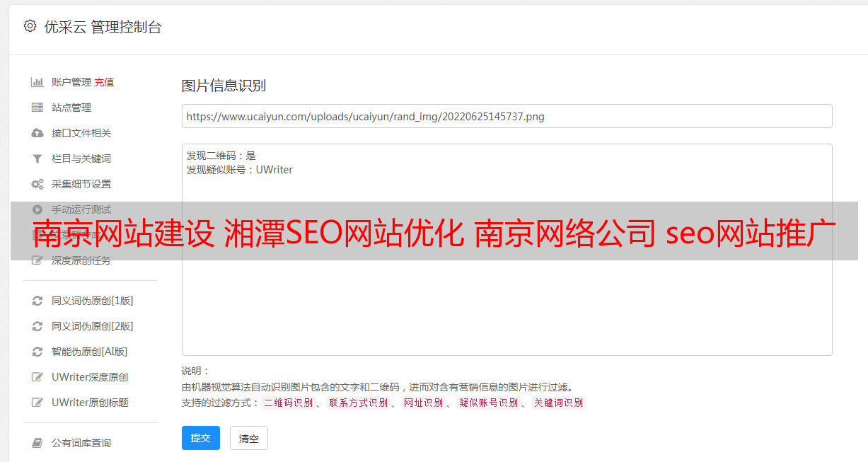Open 公有词库查询 in the sidebar
The width and height of the screenshot is (868, 462).
pyautogui.click(x=81, y=443)
